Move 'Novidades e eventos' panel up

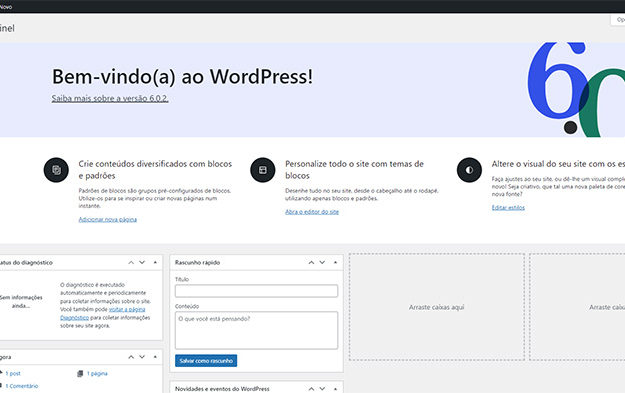[311, 389]
